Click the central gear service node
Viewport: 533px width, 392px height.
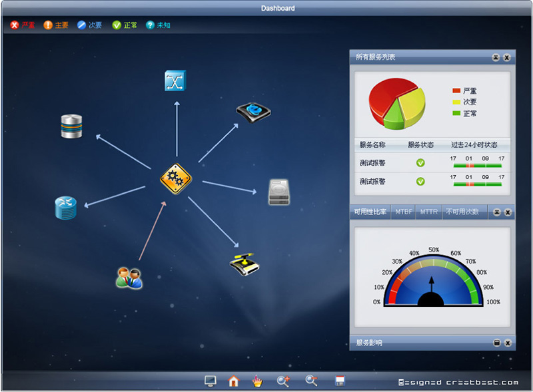176,178
